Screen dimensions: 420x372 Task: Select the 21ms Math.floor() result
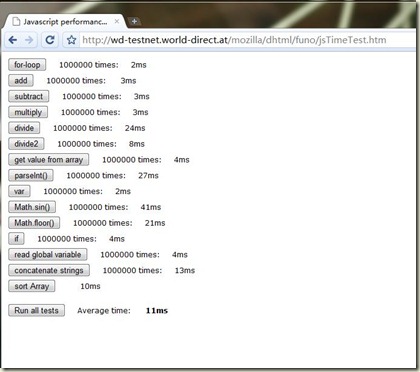[x=155, y=223]
